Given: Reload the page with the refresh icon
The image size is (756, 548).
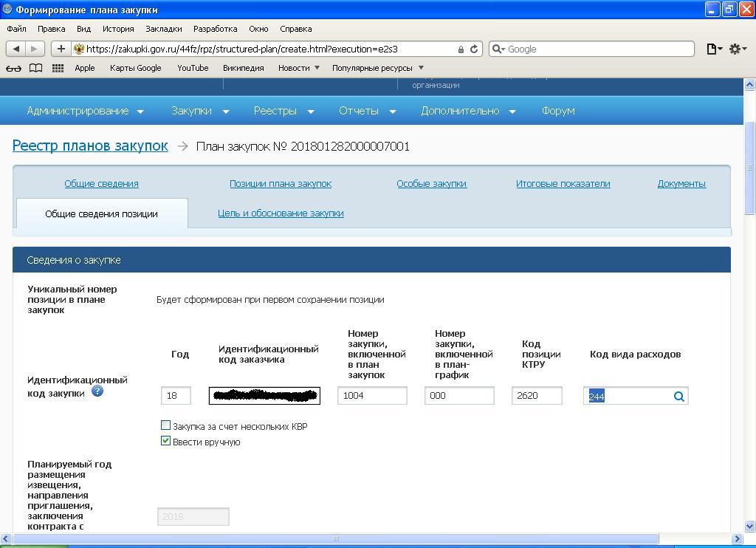Looking at the screenshot, I should pyautogui.click(x=474, y=49).
